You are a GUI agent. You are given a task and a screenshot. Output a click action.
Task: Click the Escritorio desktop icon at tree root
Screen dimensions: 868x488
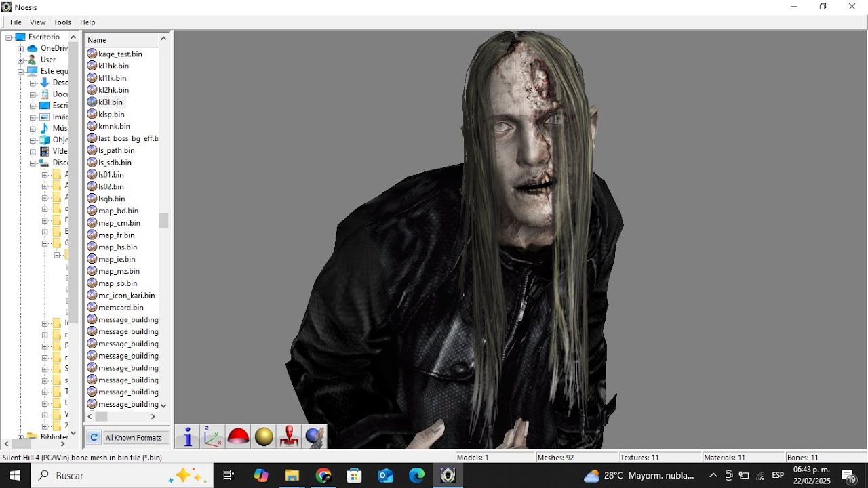(x=20, y=37)
